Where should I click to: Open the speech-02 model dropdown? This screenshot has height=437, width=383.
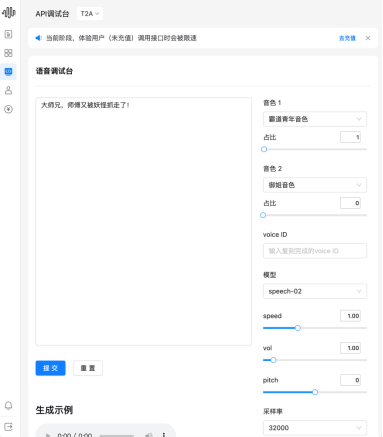(x=315, y=291)
